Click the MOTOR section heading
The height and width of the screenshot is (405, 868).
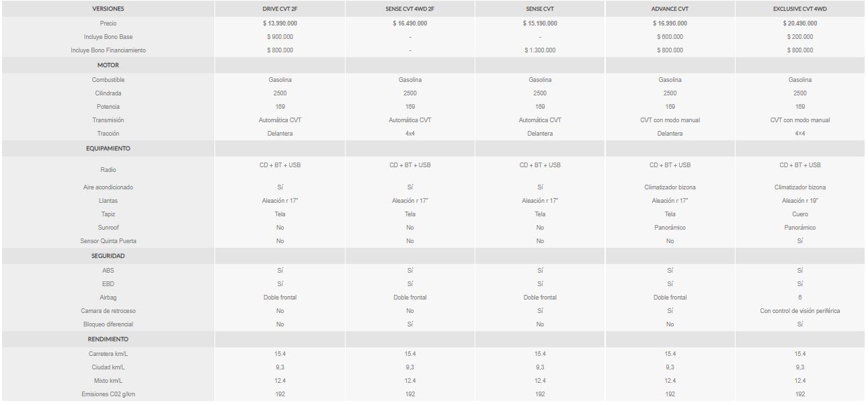click(108, 65)
